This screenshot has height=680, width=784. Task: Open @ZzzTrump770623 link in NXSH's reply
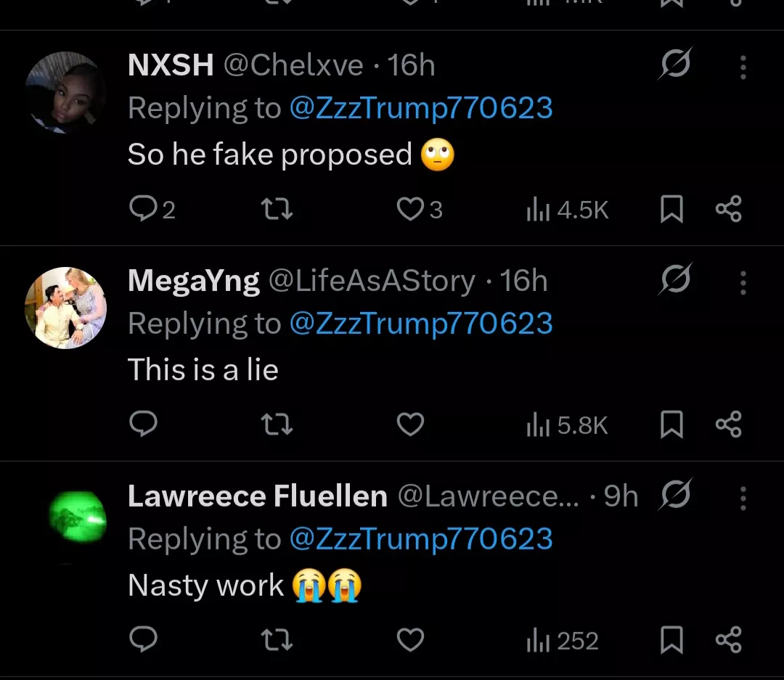point(421,109)
